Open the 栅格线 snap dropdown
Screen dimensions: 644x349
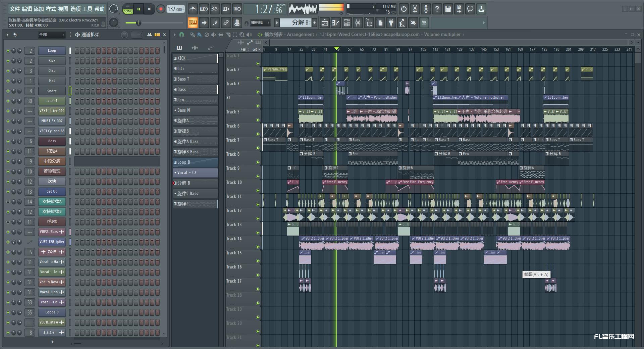(260, 23)
